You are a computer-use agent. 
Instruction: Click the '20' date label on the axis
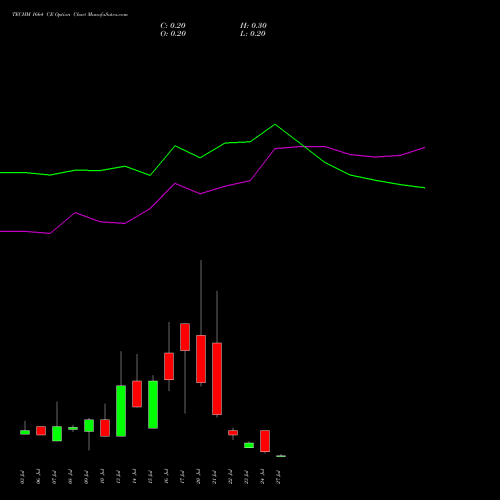199,477
